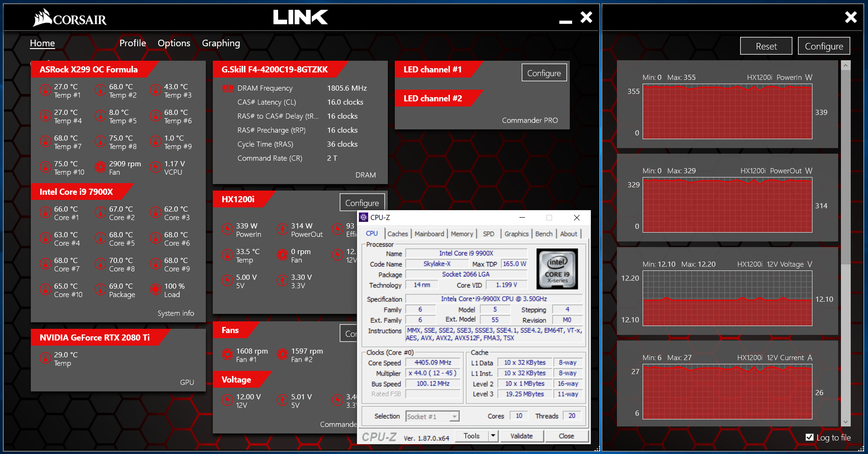Open the Bench tab in CPU-Z

coord(544,234)
